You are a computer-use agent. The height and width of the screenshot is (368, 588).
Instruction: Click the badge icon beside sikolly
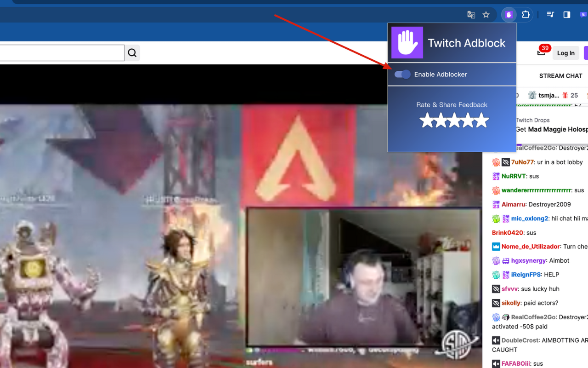[496, 303]
